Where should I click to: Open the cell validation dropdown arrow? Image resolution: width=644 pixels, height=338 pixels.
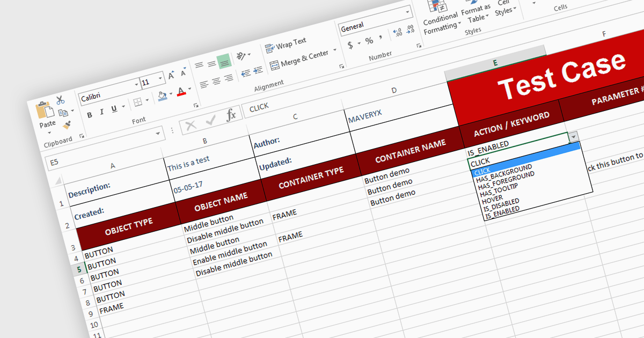[x=574, y=136]
